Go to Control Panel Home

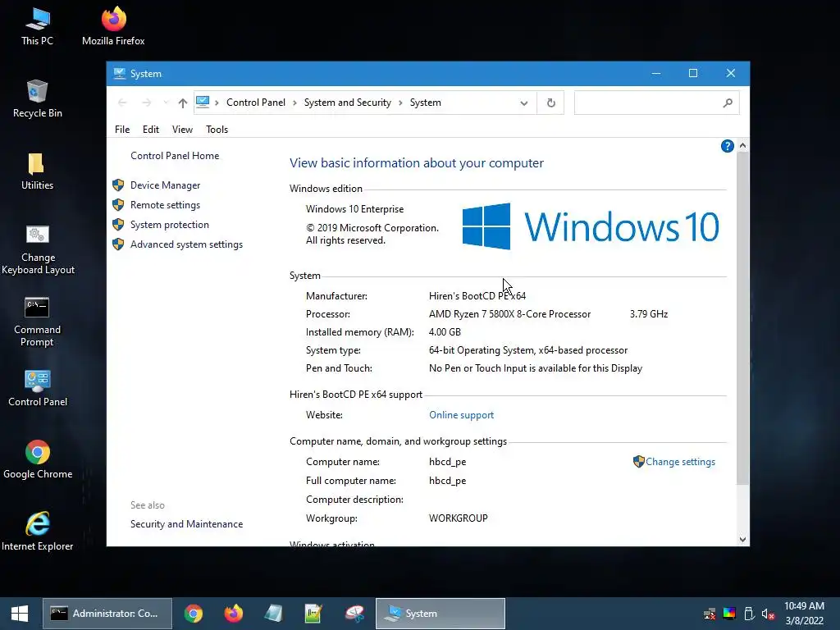click(x=175, y=156)
